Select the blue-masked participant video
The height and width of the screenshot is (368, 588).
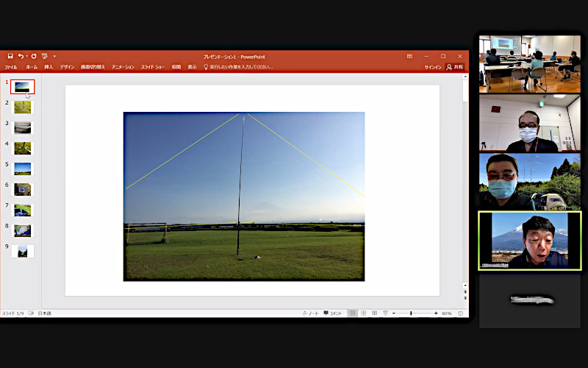pos(529,182)
